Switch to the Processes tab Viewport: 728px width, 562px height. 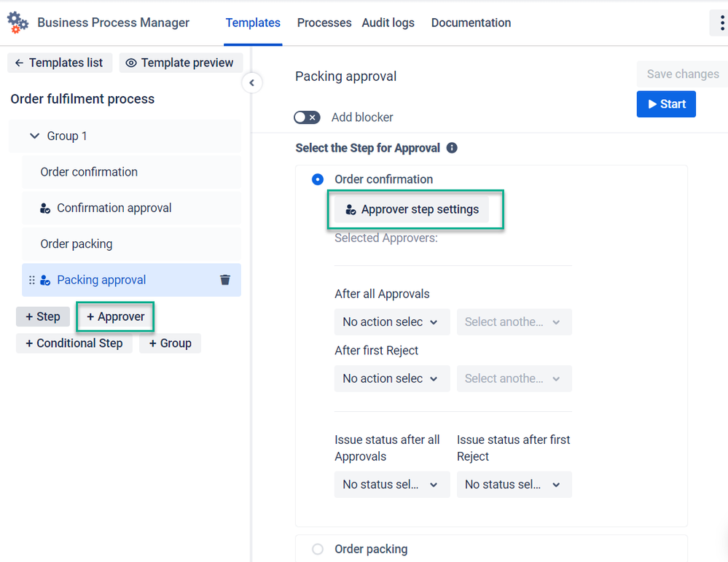(324, 23)
